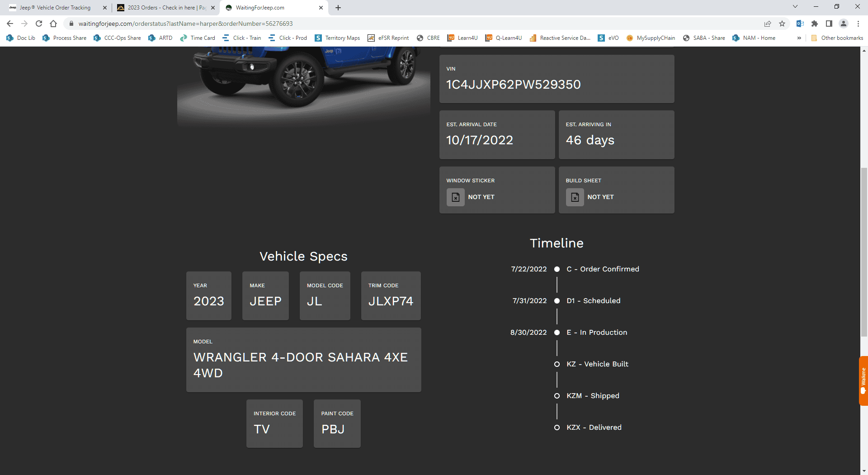This screenshot has height=475, width=868.
Task: Open eFSR Reprint bookmark
Action: coord(388,38)
